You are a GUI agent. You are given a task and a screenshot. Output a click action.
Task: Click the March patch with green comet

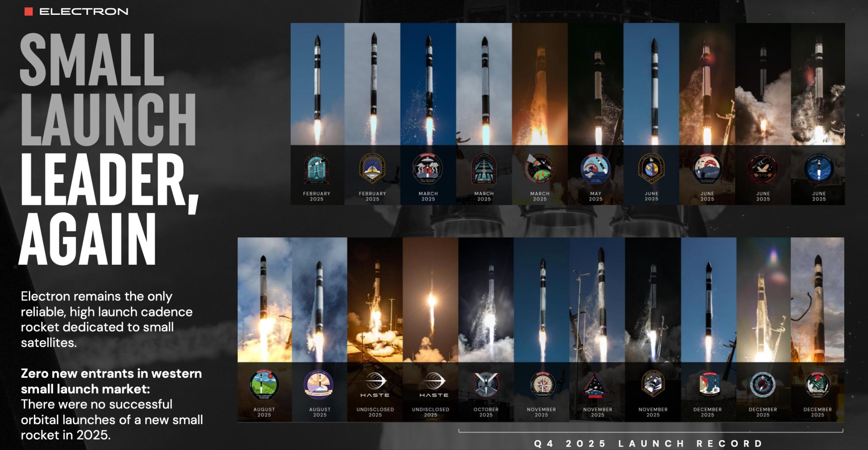click(x=540, y=169)
